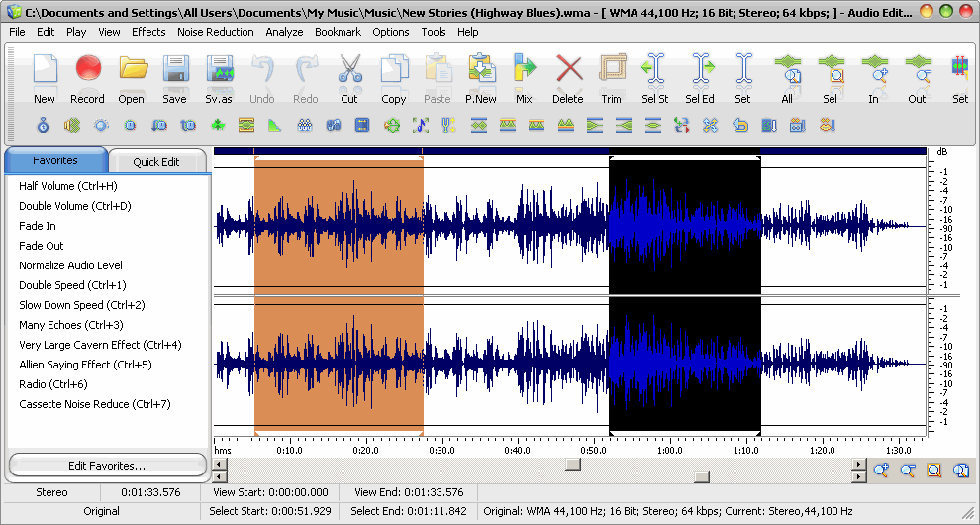Click zoom-in magnifier below the waveform
The image size is (980, 525).
tap(881, 471)
